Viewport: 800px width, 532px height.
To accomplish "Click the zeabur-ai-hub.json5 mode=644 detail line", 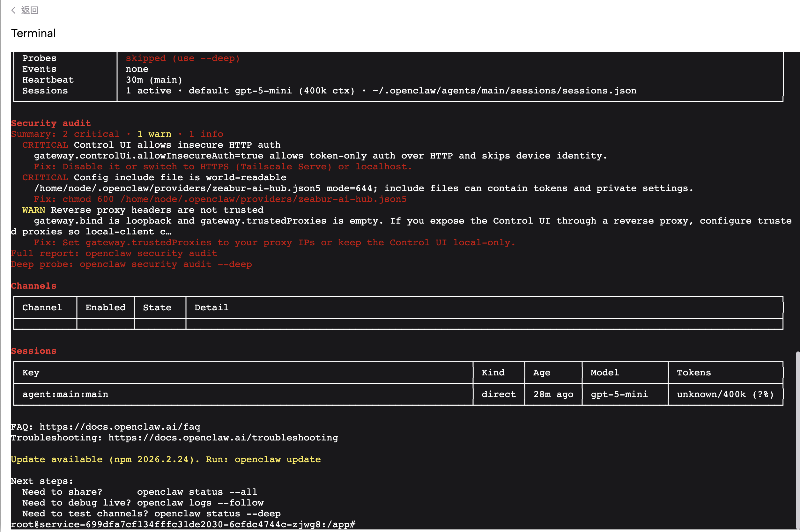I will (364, 188).
